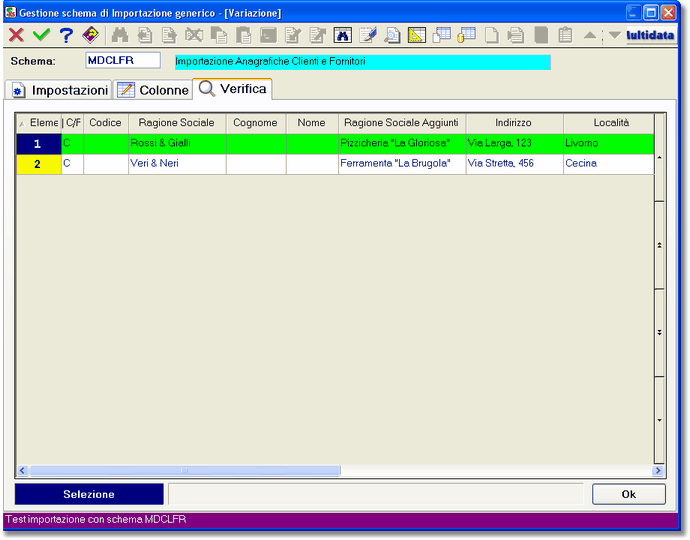Viewport: 690px width, 540px height.
Task: Switch to the Impostazioni tab
Action: click(59, 90)
